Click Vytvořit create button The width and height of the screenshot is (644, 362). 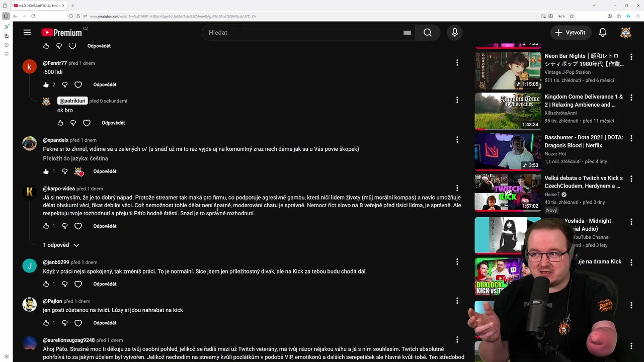[x=570, y=32]
